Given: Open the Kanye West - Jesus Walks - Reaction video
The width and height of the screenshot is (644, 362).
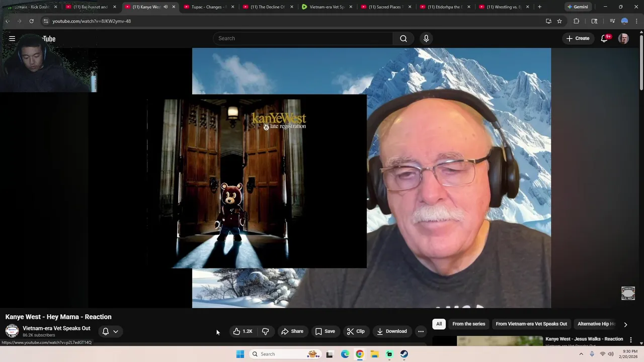Looking at the screenshot, I should 584,339.
